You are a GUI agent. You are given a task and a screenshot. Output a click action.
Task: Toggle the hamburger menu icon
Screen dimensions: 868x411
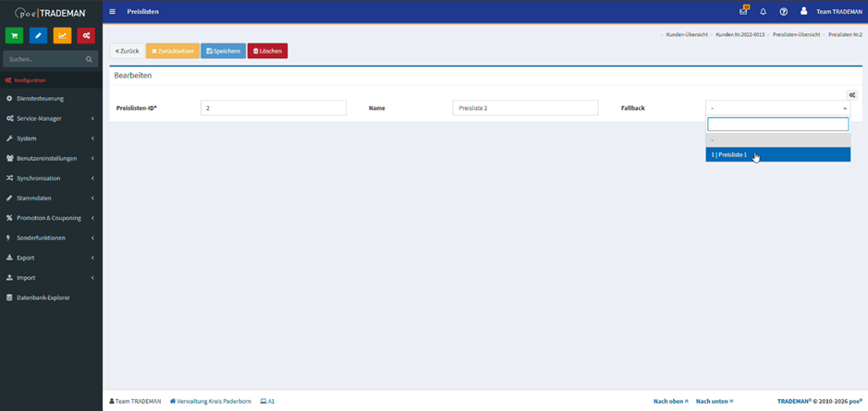tap(113, 12)
